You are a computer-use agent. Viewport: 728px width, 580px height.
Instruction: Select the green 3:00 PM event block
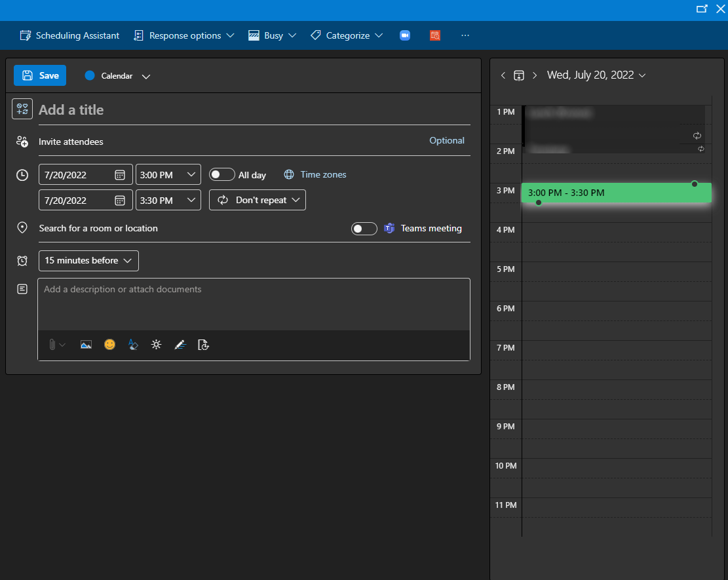pos(616,193)
